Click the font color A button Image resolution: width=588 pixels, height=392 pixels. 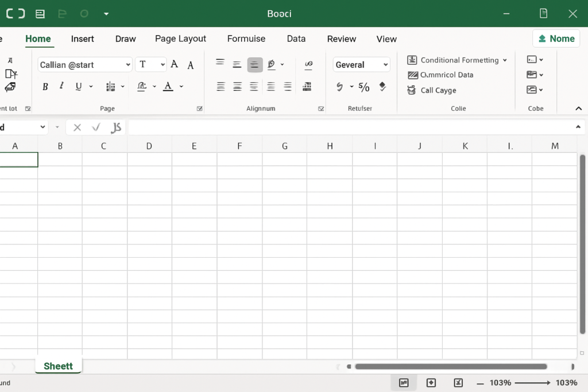[x=168, y=87]
